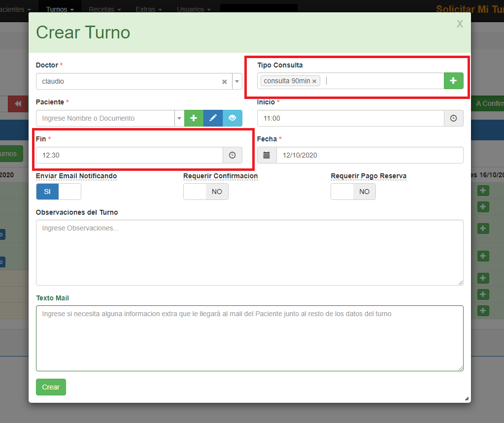Open the Fin time picker clock icon
Viewport: 504px width, 423px height.
coord(232,155)
